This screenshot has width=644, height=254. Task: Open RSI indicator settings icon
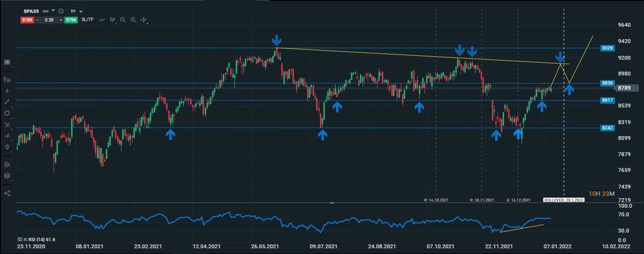19,240
